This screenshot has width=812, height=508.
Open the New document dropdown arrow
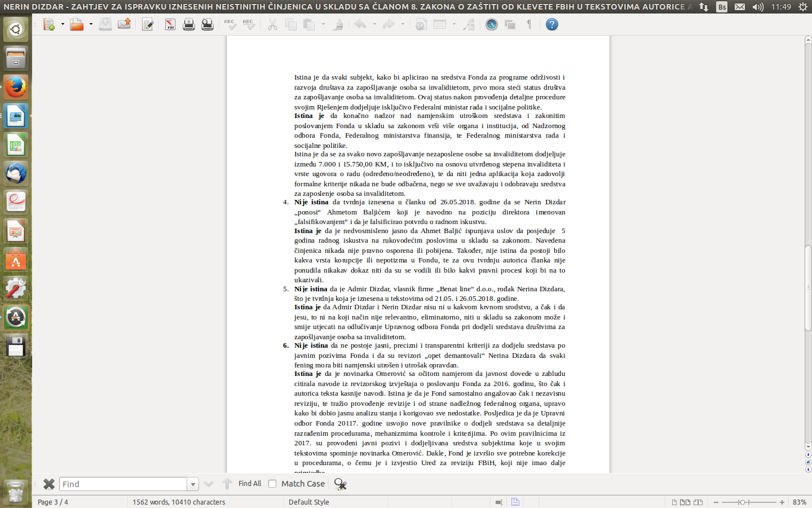pos(62,24)
